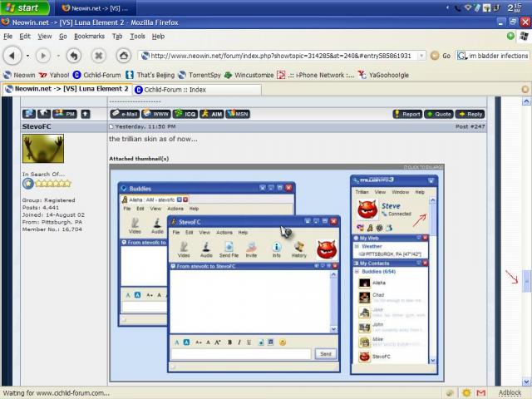
Task: Switch to the Cichlid-Forum :: Index tab
Action: [x=197, y=90]
